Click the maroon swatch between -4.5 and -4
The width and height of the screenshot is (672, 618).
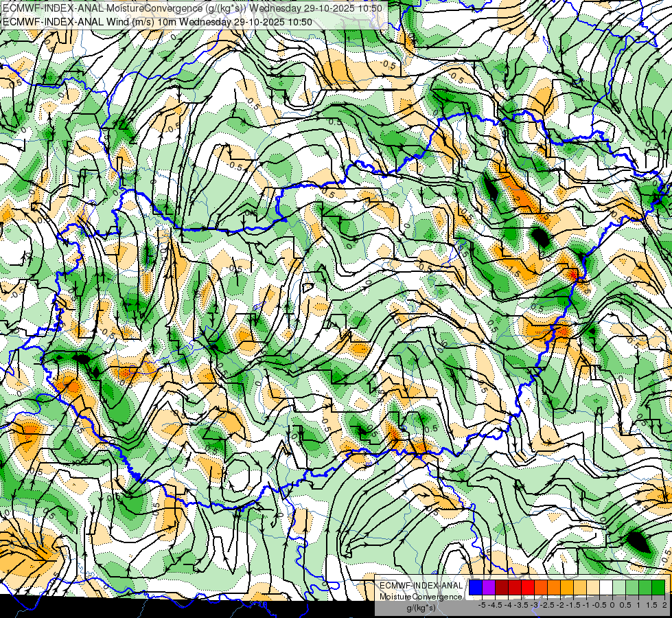click(x=502, y=588)
